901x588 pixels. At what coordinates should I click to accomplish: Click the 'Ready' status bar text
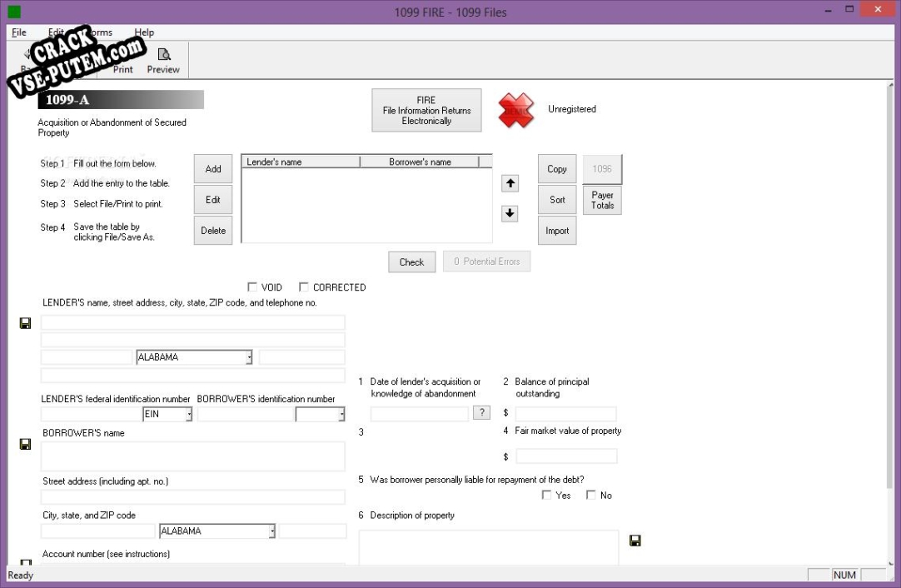point(21,576)
